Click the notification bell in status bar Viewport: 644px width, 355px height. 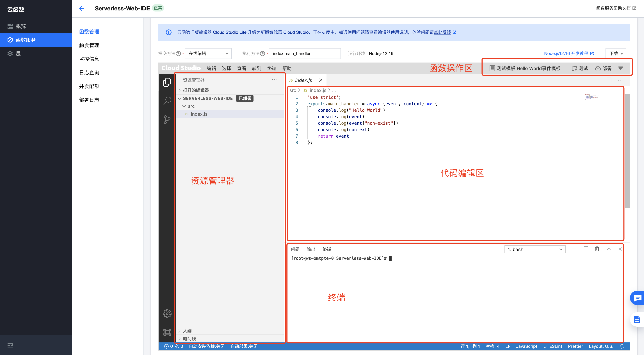(622, 346)
